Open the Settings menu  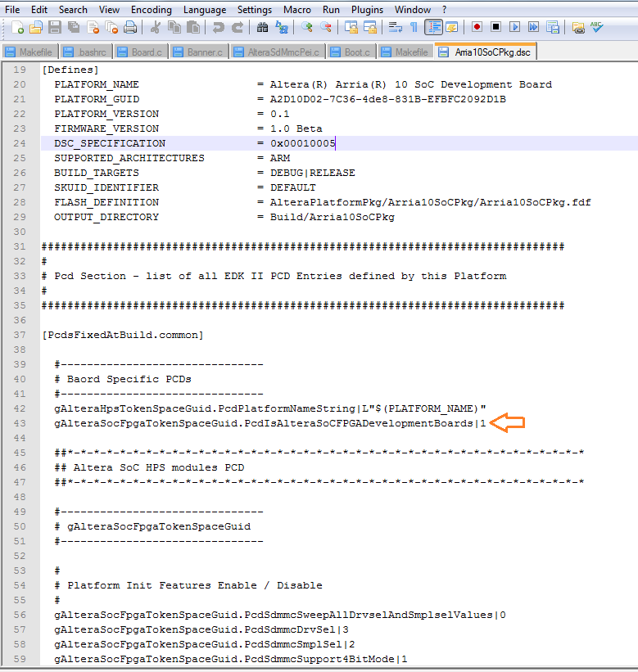click(255, 10)
